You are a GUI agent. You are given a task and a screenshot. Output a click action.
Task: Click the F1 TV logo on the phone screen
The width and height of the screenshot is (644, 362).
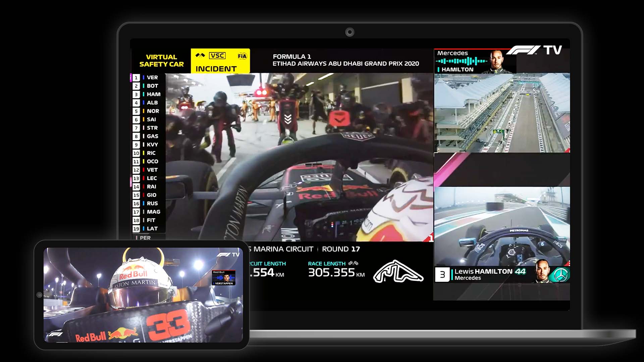pos(228,255)
